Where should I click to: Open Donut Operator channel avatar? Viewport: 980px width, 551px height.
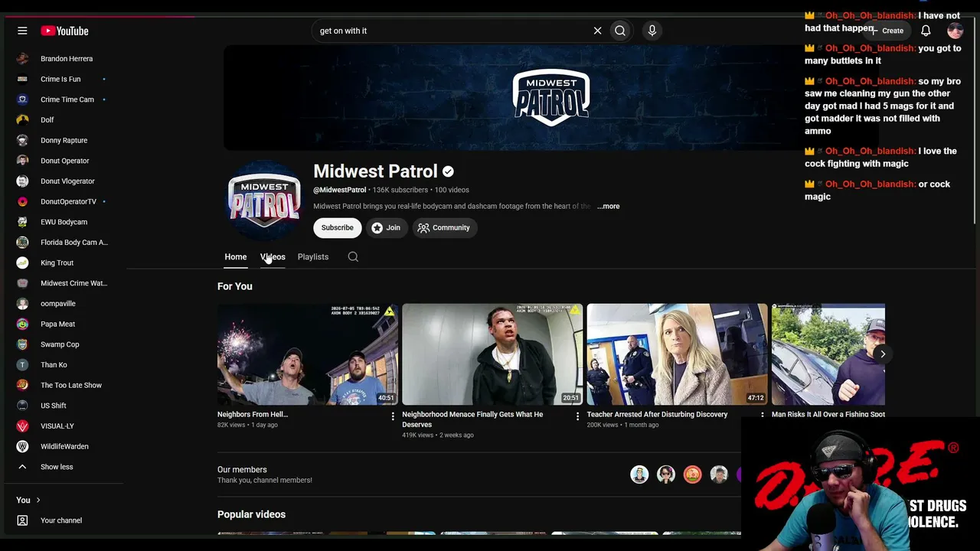[x=22, y=161]
